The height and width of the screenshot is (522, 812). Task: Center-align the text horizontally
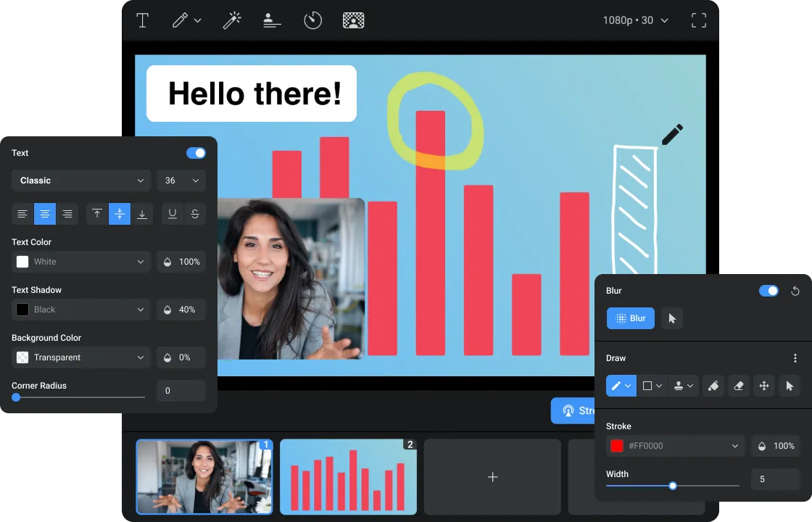[x=45, y=214]
